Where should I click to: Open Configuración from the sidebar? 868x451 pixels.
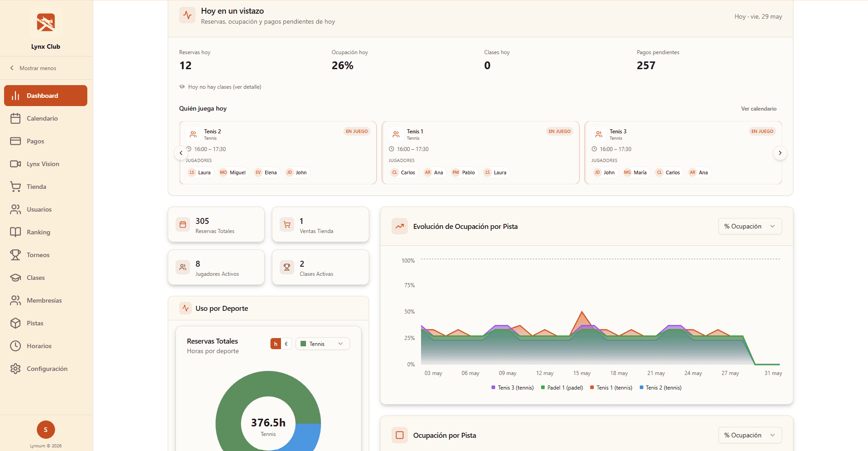point(45,369)
